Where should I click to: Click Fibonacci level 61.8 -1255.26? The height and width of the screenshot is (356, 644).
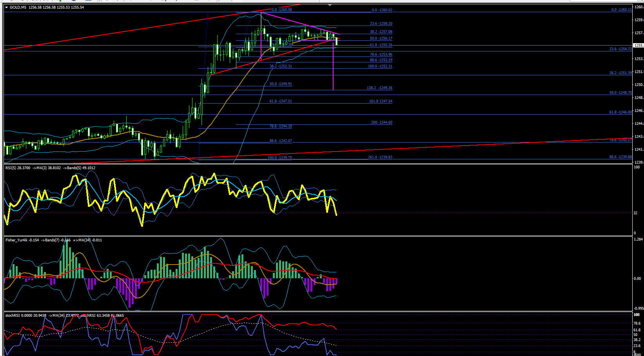[x=381, y=45]
